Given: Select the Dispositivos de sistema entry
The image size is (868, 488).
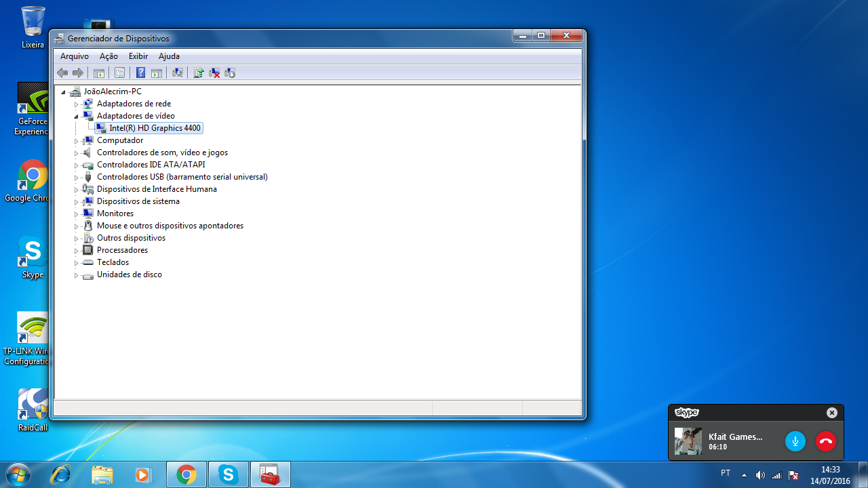Looking at the screenshot, I should [x=138, y=201].
